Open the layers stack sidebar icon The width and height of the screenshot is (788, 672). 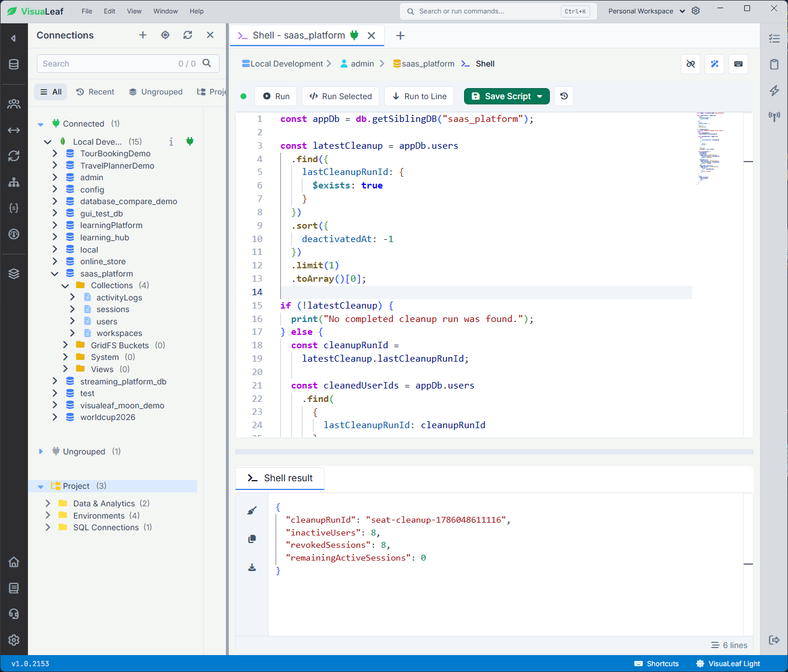[x=13, y=274]
